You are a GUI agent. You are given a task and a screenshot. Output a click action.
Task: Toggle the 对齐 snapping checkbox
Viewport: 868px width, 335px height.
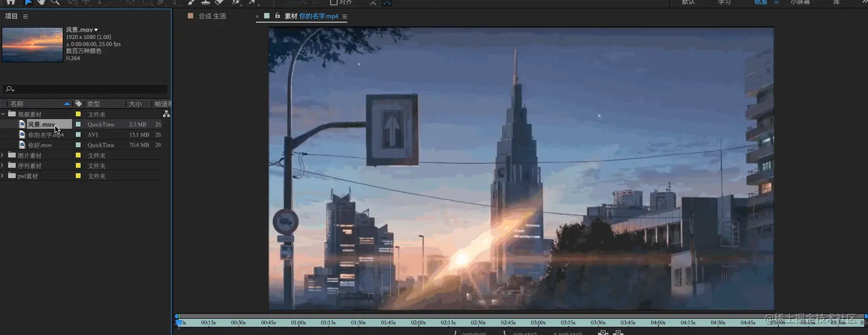pos(334,2)
